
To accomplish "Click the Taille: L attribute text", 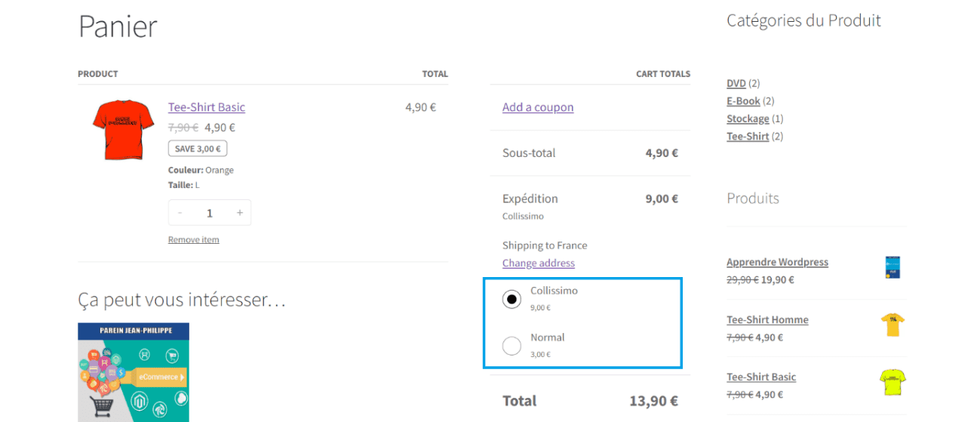I will click(x=183, y=185).
